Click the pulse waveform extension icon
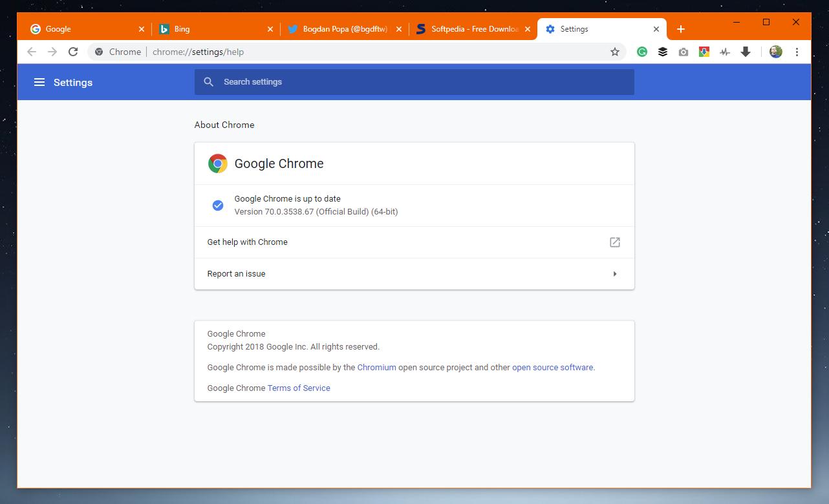 [x=725, y=52]
